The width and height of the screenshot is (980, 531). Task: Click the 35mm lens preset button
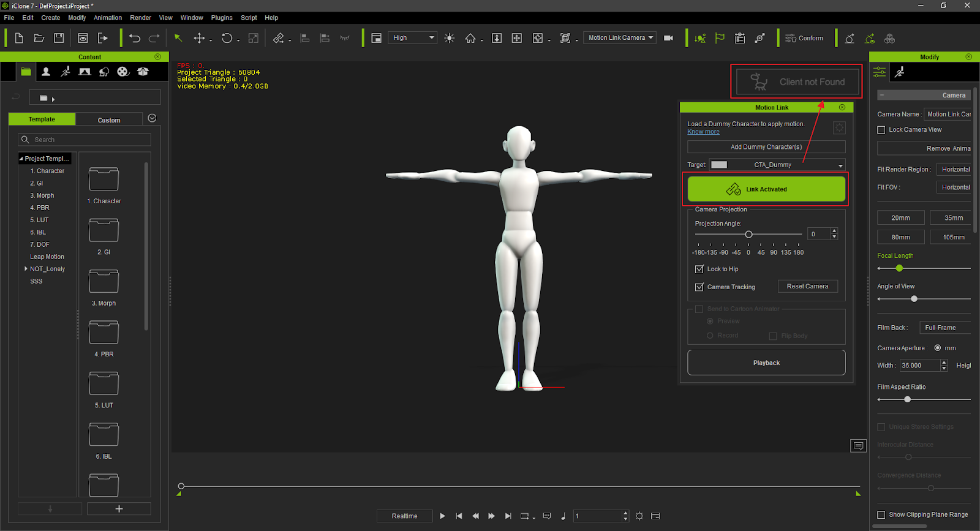point(951,218)
